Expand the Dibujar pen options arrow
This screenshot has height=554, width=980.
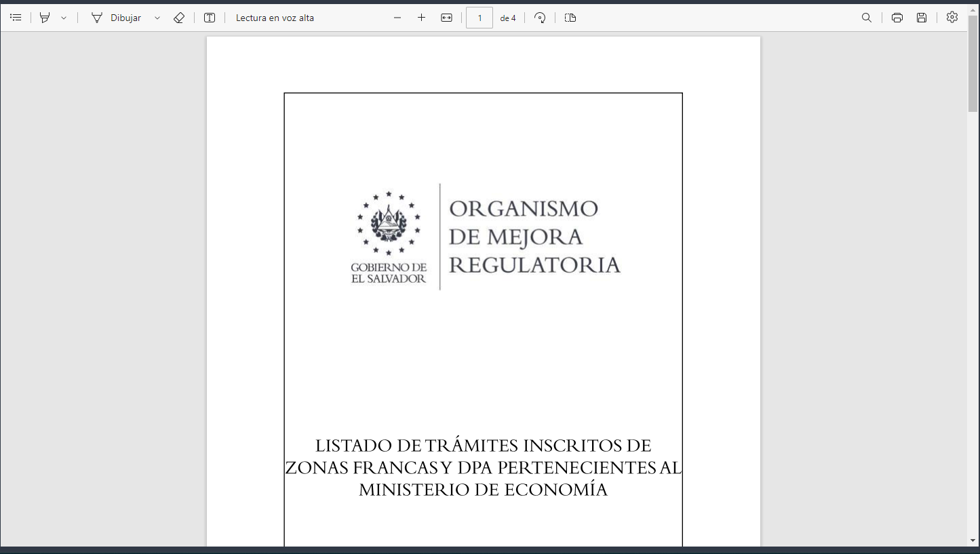click(x=157, y=18)
